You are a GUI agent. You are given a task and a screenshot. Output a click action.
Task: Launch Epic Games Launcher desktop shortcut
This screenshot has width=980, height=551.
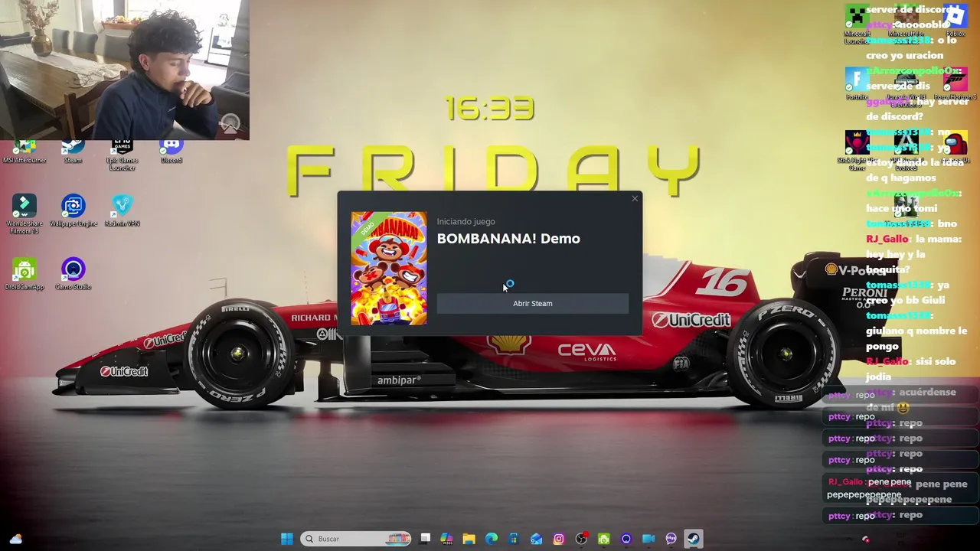[x=122, y=154]
